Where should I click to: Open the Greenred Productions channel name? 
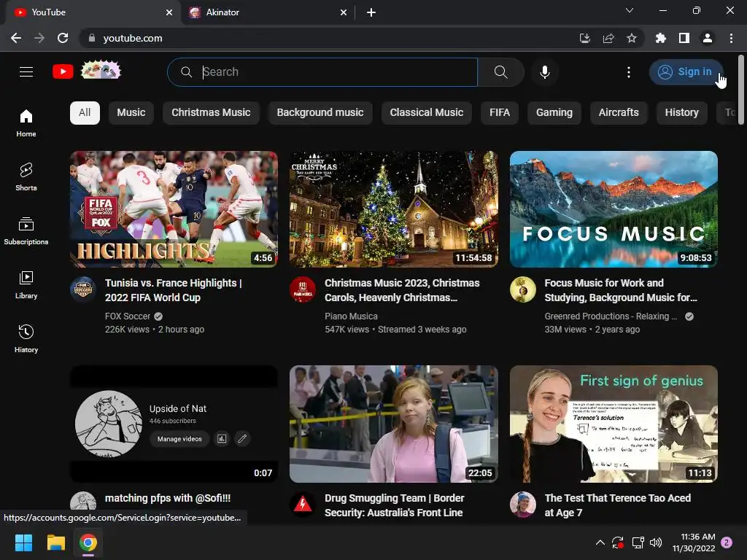tap(611, 316)
